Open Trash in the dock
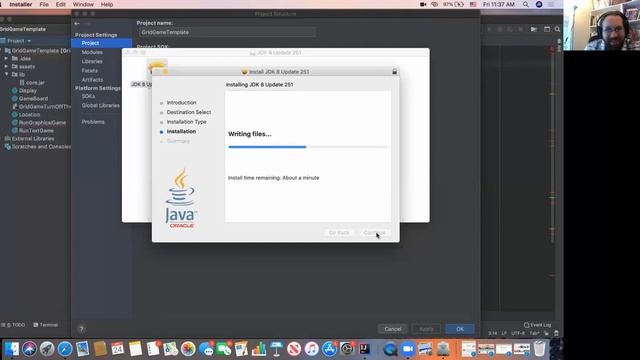 [540, 349]
